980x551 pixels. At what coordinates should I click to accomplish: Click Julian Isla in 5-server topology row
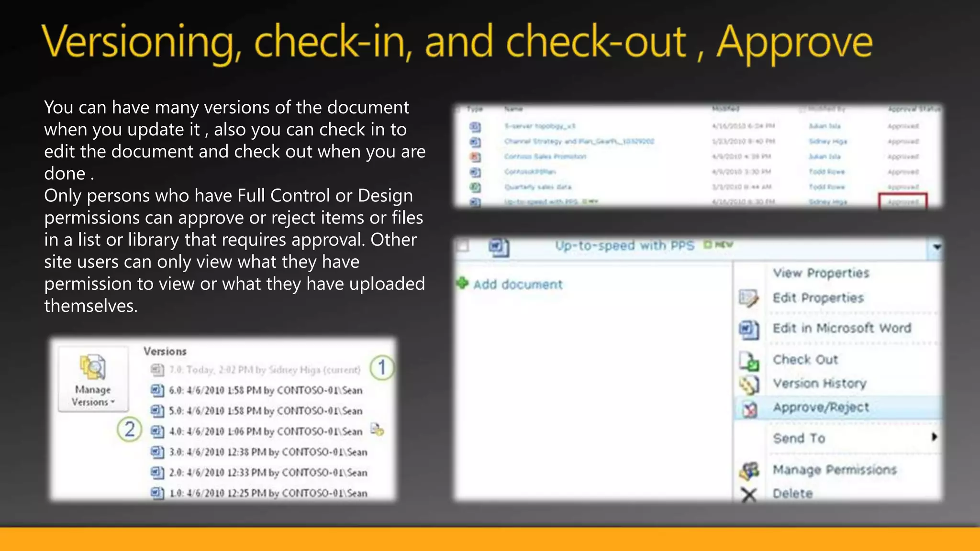point(824,126)
